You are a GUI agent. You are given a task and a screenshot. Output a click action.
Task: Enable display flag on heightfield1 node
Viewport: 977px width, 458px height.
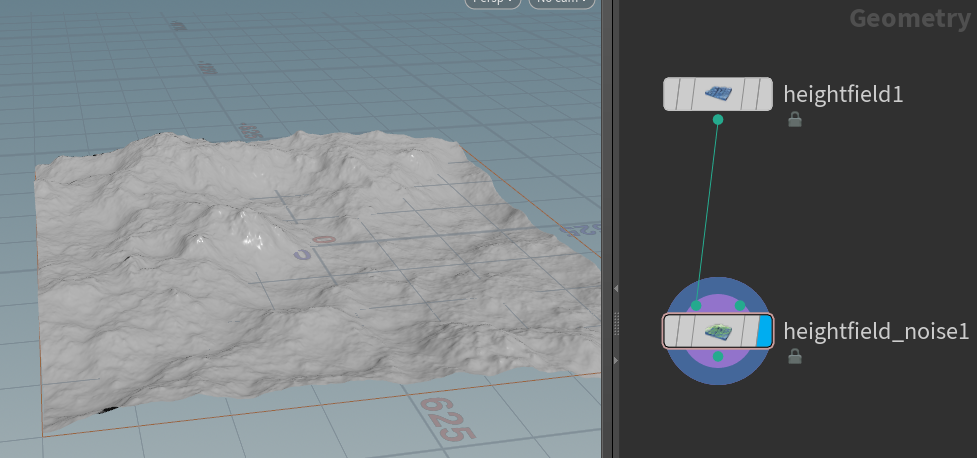pyautogui.click(x=765, y=94)
